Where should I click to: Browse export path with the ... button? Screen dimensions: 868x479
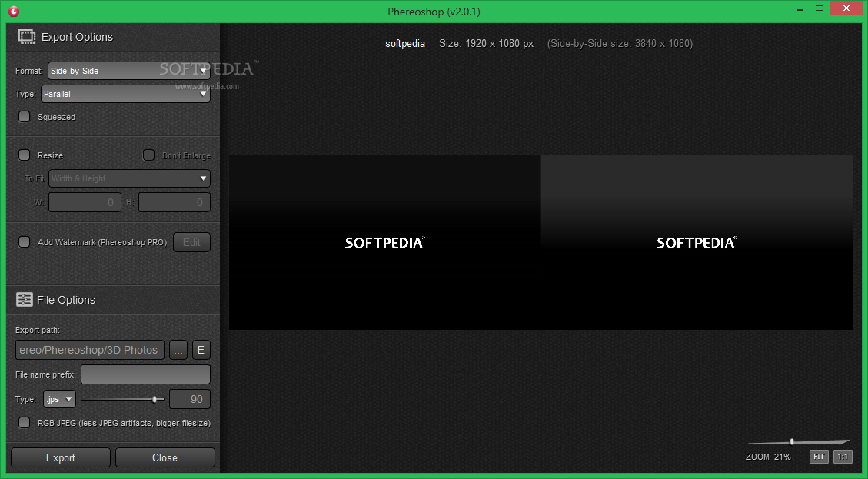coord(178,350)
